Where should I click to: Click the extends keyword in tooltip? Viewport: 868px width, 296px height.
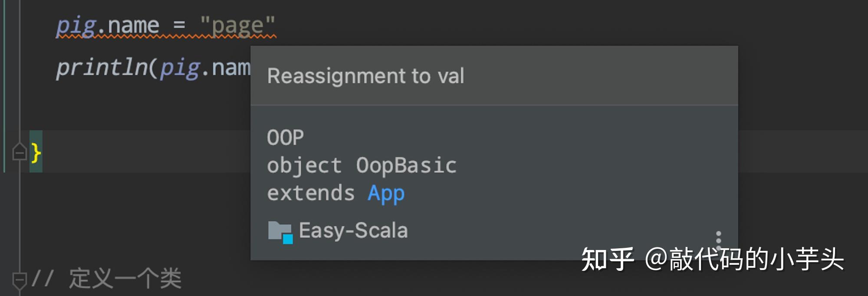311,193
